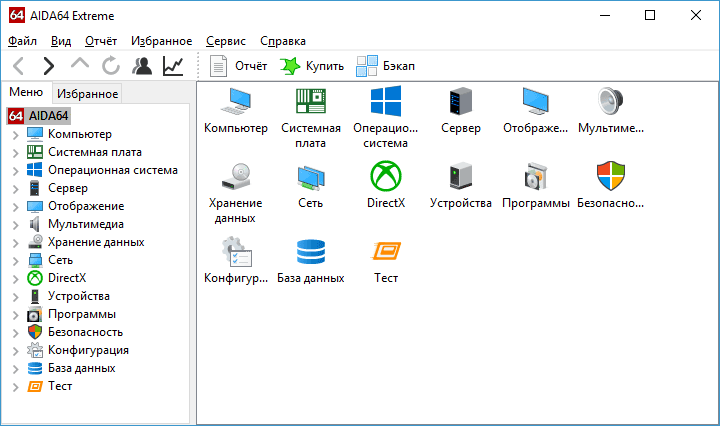Open the Сеть icon in main panel

(x=311, y=178)
